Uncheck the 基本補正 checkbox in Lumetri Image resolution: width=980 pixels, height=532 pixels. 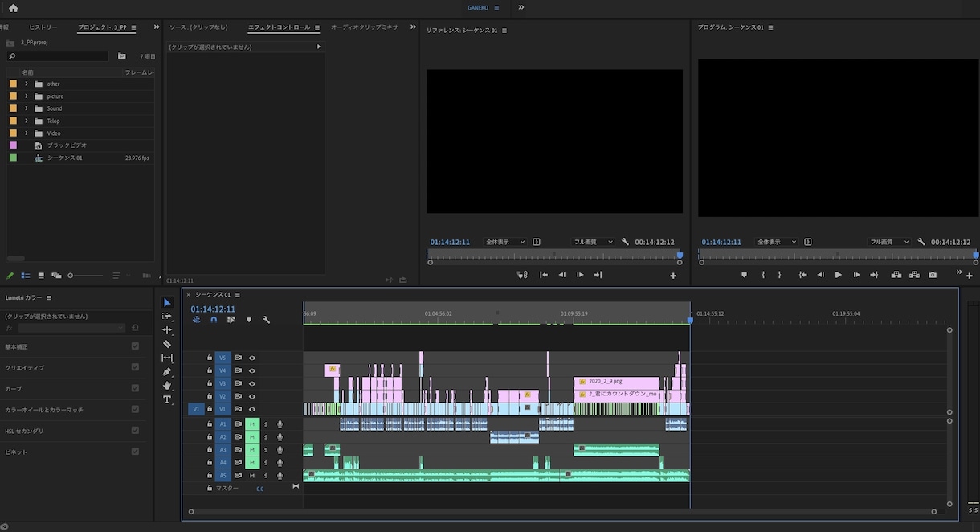(x=135, y=346)
